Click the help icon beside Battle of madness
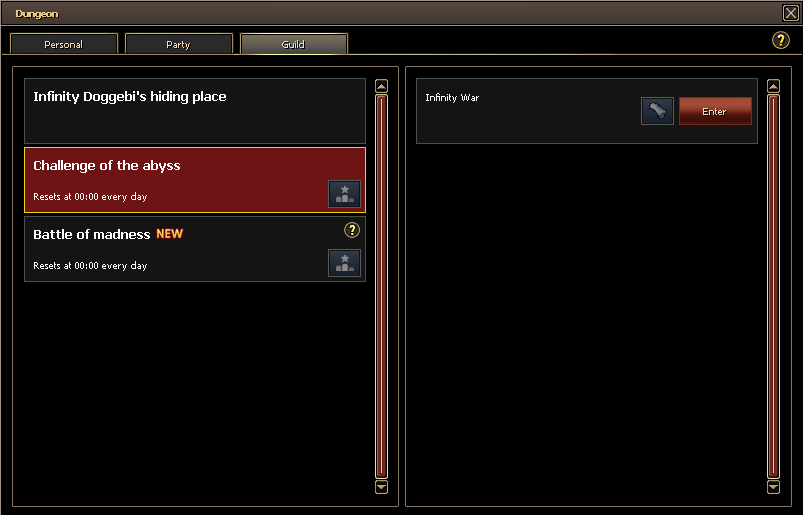This screenshot has width=803, height=515. (x=352, y=230)
